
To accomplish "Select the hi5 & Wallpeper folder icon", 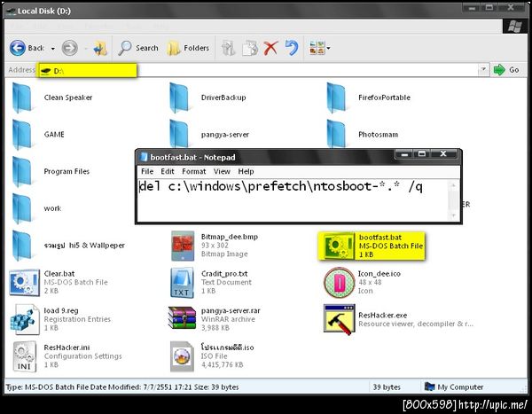I will 22,246.
